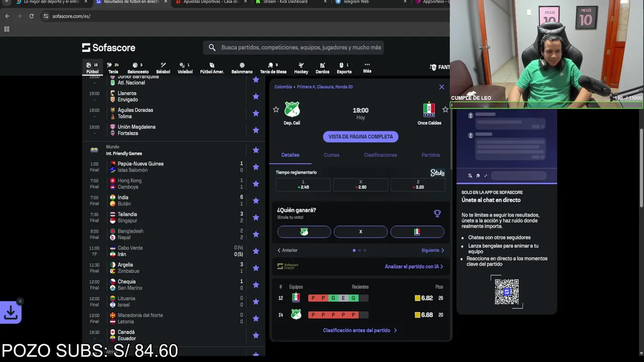Open the Voleibol sport category
The width and height of the screenshot is (644, 362).
(185, 68)
